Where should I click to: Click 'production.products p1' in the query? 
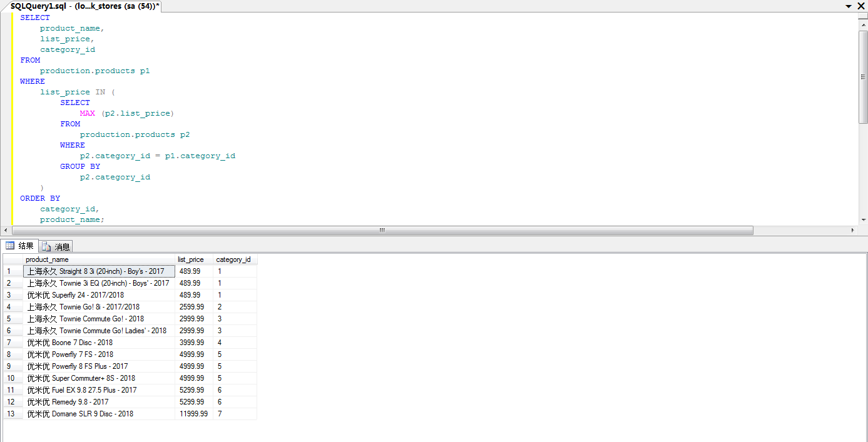(95, 71)
